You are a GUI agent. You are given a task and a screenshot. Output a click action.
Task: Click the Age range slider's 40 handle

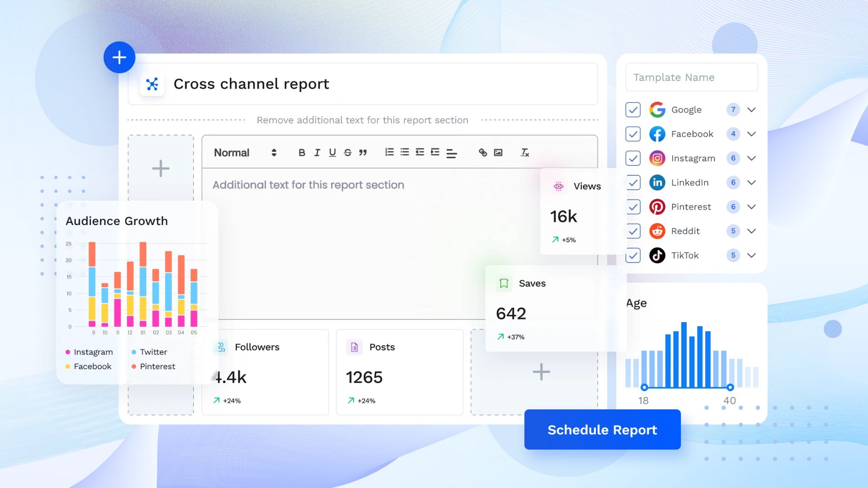click(x=730, y=387)
